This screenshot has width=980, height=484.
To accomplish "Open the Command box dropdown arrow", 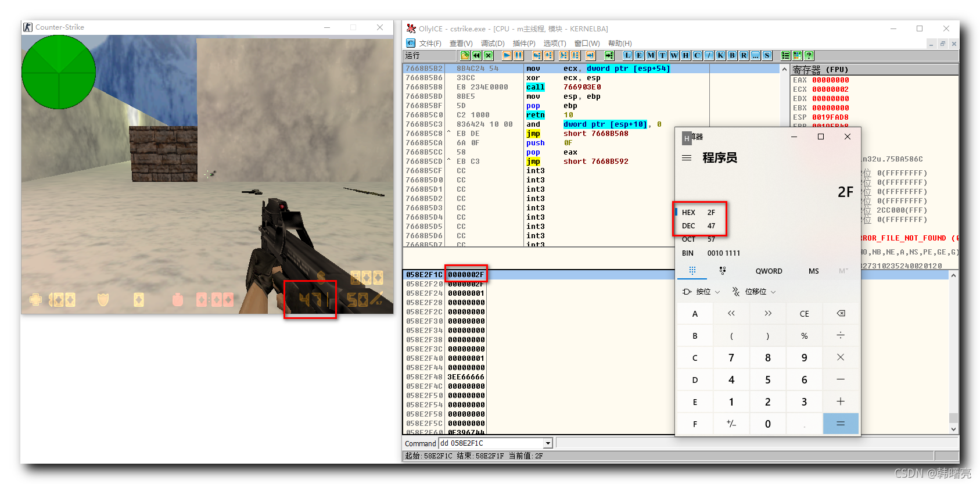I will (547, 443).
